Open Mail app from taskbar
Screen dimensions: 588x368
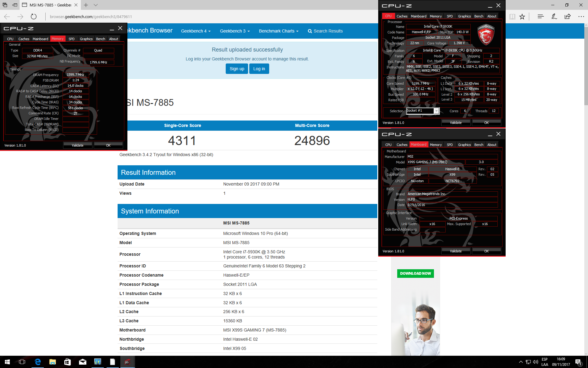[83, 362]
